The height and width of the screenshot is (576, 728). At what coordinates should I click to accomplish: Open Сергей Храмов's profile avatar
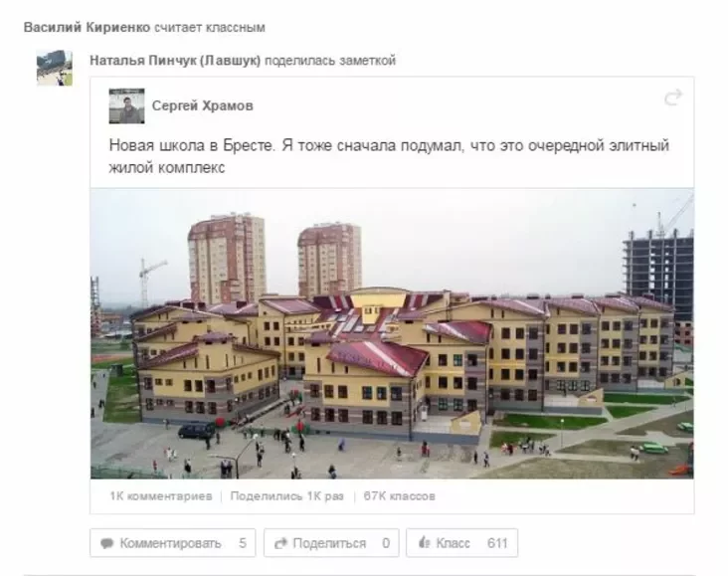(126, 105)
